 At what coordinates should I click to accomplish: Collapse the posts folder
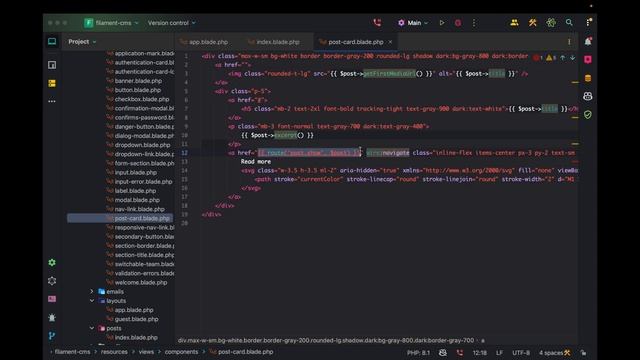point(91,328)
